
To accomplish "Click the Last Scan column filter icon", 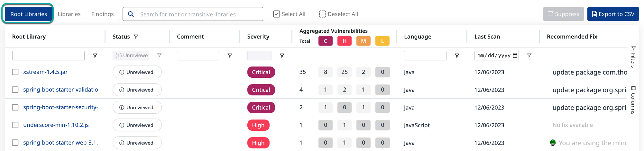I will coord(529,56).
